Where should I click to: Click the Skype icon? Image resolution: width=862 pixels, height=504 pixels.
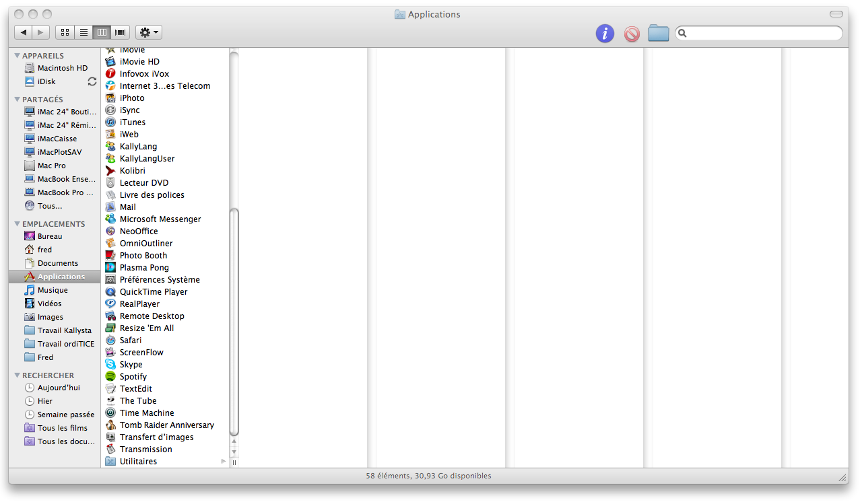(111, 365)
